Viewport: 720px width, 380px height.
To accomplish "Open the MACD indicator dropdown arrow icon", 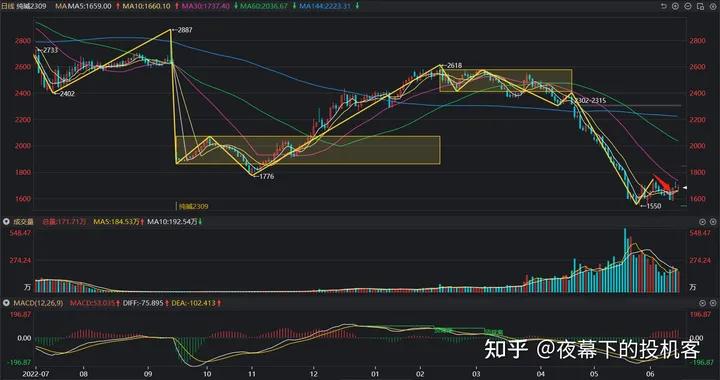I will (6, 303).
